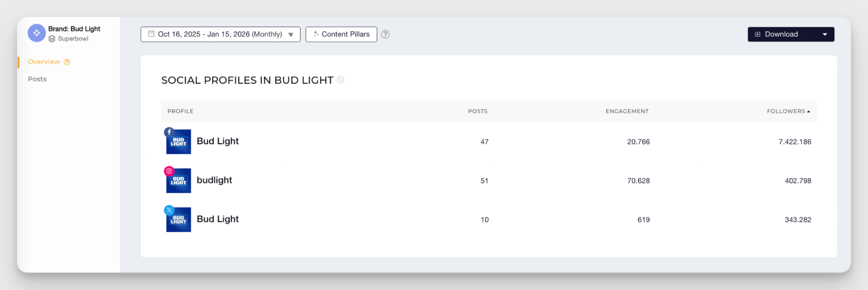Open the date range dropdown
Viewport: 868px width, 290px height.
[290, 35]
